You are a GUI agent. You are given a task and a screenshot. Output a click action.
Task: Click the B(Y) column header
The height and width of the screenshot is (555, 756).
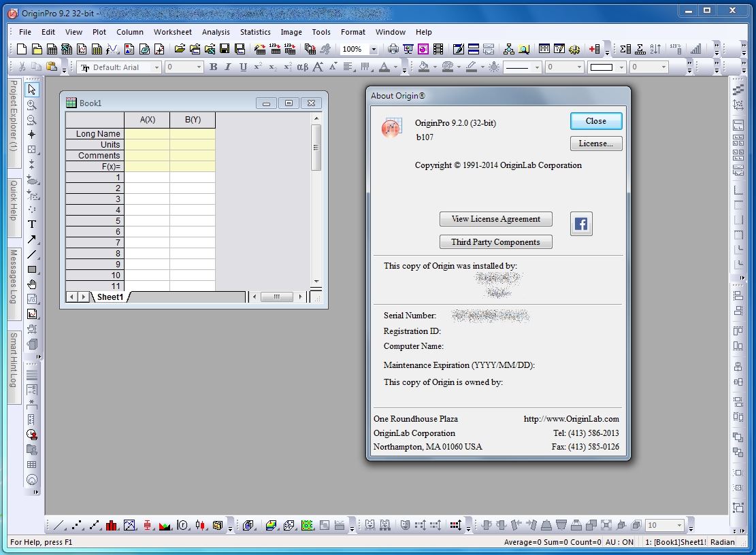pyautogui.click(x=193, y=120)
